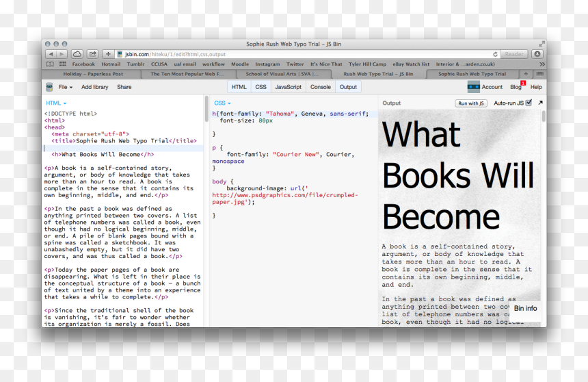The image size is (588, 382).
Task: Toggle the Output panel button
Action: [x=348, y=87]
